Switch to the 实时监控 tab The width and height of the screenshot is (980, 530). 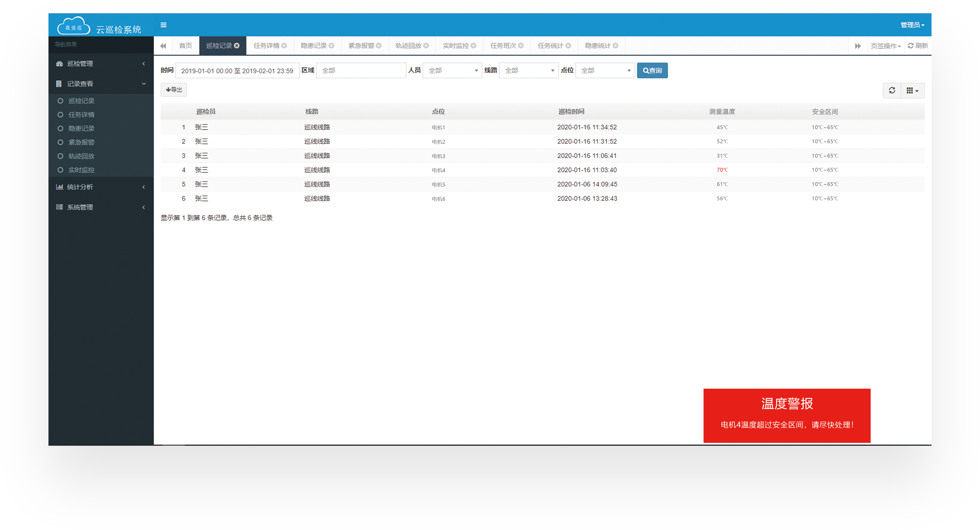coord(455,46)
